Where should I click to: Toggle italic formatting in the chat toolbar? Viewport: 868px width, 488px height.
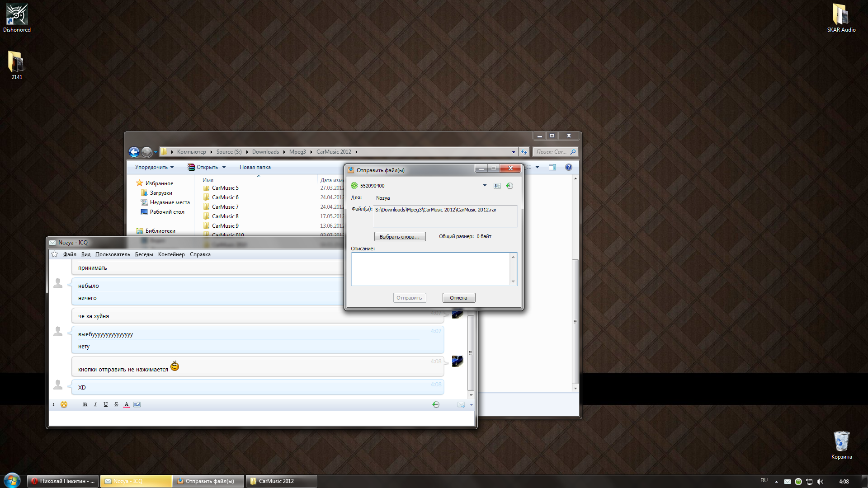pyautogui.click(x=95, y=404)
